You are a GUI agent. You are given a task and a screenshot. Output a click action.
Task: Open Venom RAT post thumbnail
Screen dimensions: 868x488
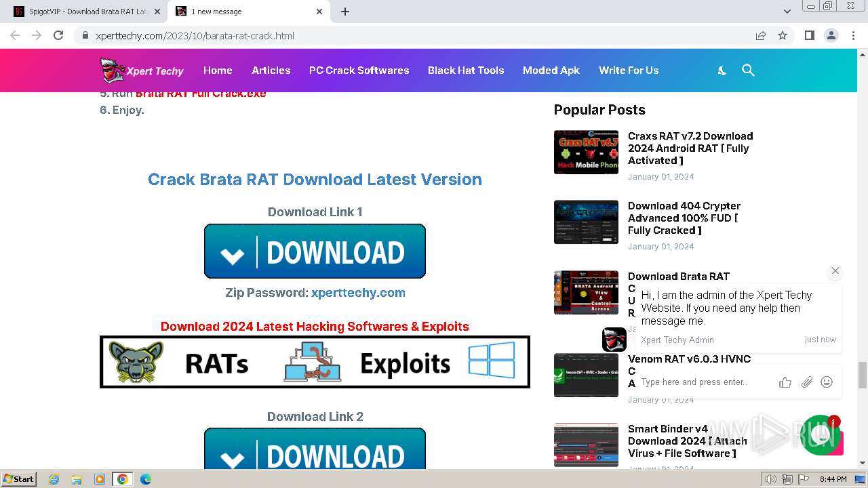586,375
